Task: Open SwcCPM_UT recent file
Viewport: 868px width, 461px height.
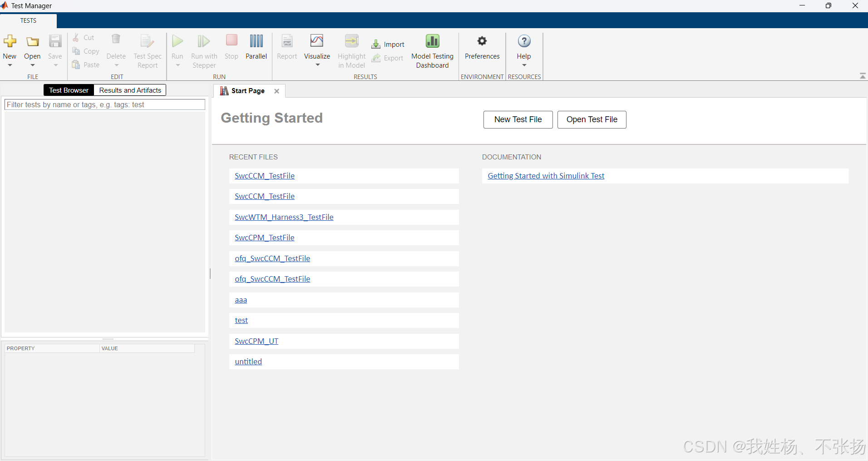Action: coord(256,341)
